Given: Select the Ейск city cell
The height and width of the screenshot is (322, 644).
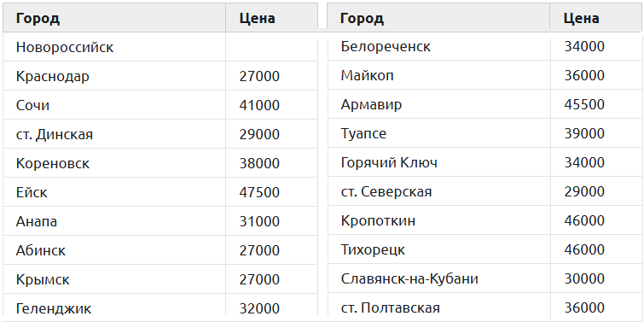Looking at the screenshot, I should (114, 192).
